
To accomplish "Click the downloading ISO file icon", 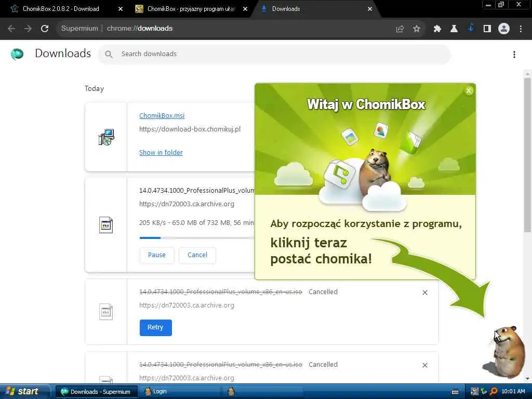I will tap(106, 225).
